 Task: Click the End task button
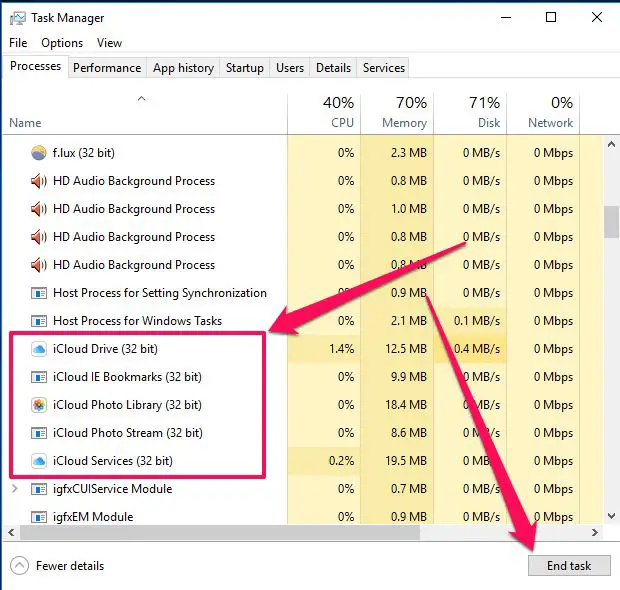569,565
